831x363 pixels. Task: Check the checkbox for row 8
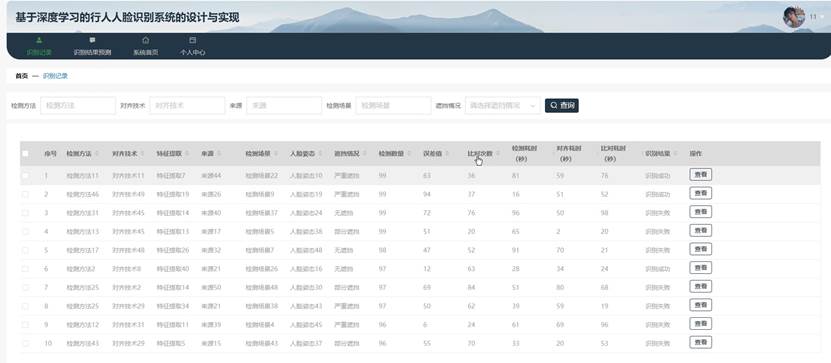pos(25,306)
